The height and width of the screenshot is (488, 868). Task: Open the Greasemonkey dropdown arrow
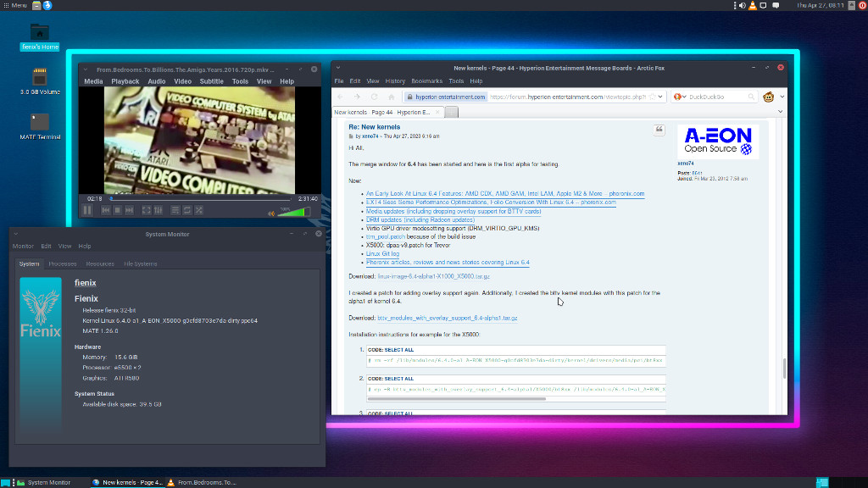pos(782,97)
